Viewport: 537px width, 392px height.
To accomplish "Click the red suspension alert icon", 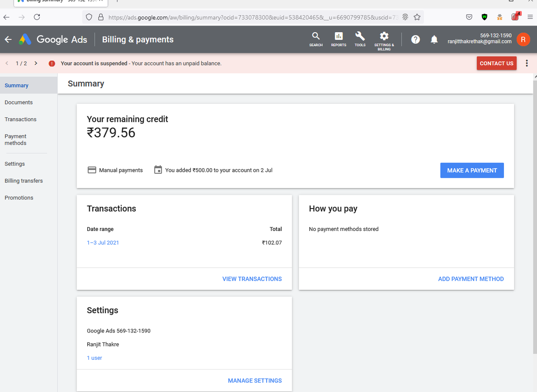I will pos(52,64).
